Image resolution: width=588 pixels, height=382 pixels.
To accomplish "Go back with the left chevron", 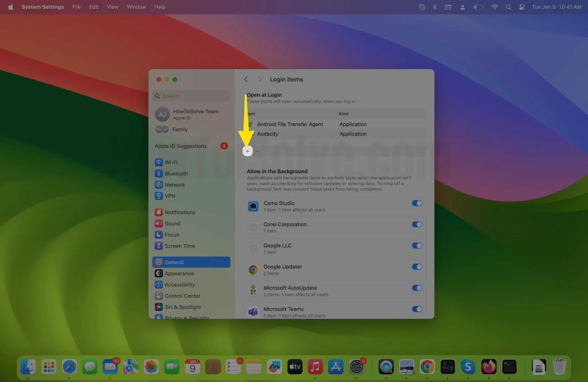I will [x=246, y=79].
